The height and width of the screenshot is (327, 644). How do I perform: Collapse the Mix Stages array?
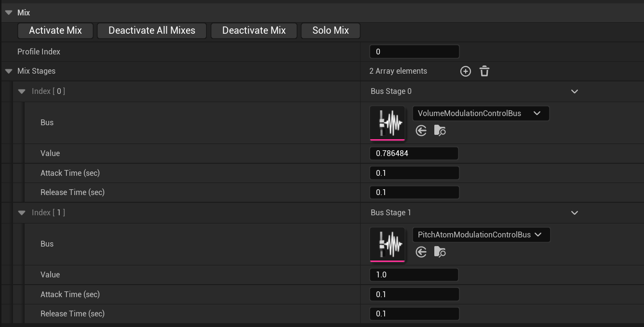(x=9, y=71)
